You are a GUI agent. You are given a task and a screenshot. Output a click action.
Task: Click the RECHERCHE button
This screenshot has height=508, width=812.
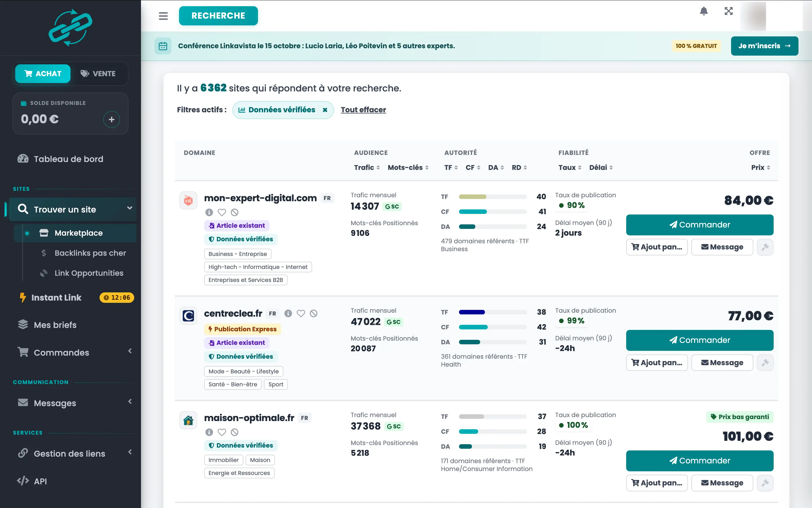click(x=218, y=16)
